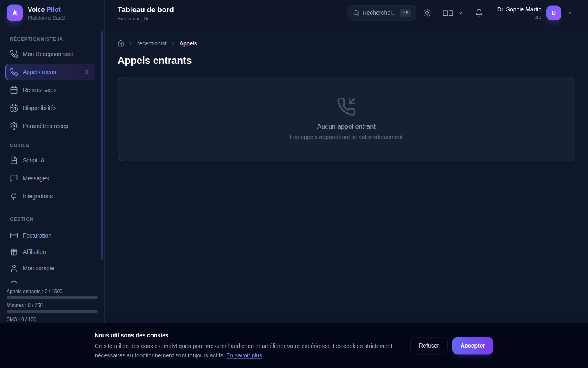588x368 pixels.
Task: Click the Messages chat bubble icon
Action: [14, 178]
